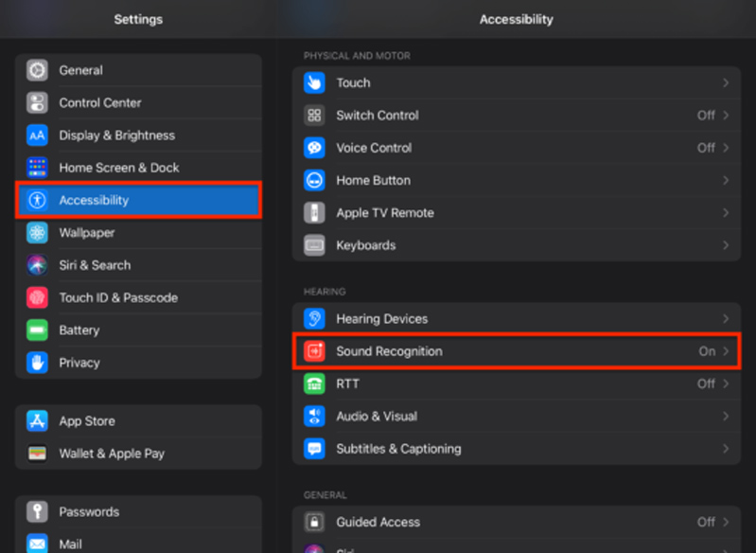Select Wallpaper in the sidebar

pos(138,233)
